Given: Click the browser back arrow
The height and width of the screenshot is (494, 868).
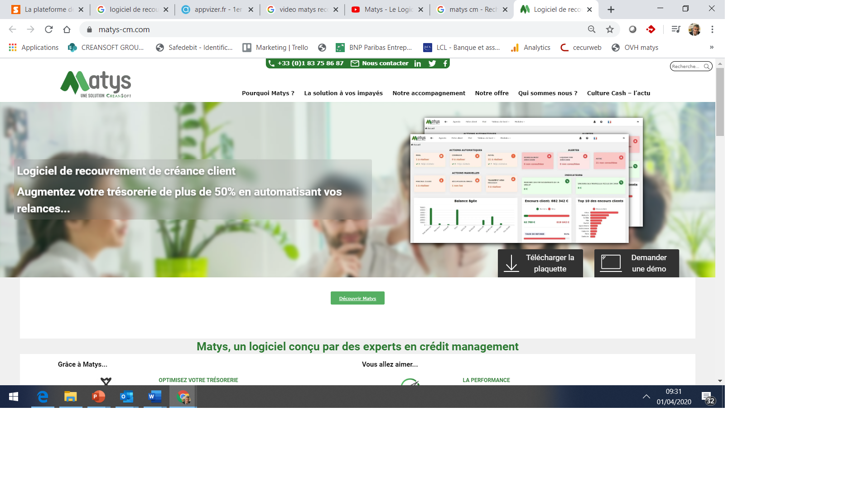Looking at the screenshot, I should (12, 29).
